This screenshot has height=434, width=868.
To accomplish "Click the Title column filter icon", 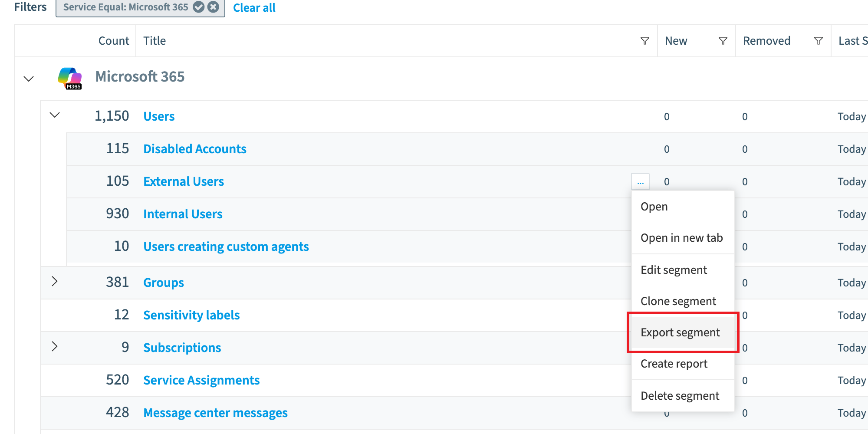I will (645, 41).
